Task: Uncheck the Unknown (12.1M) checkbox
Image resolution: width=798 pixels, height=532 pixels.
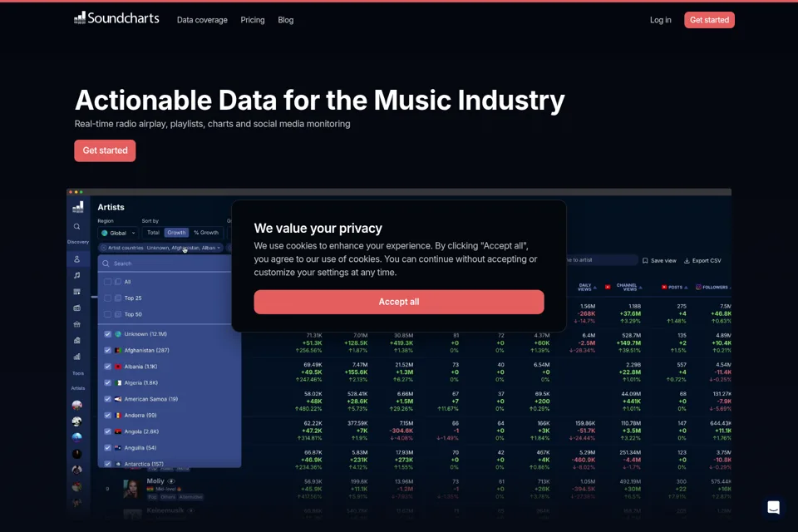Action: (107, 334)
